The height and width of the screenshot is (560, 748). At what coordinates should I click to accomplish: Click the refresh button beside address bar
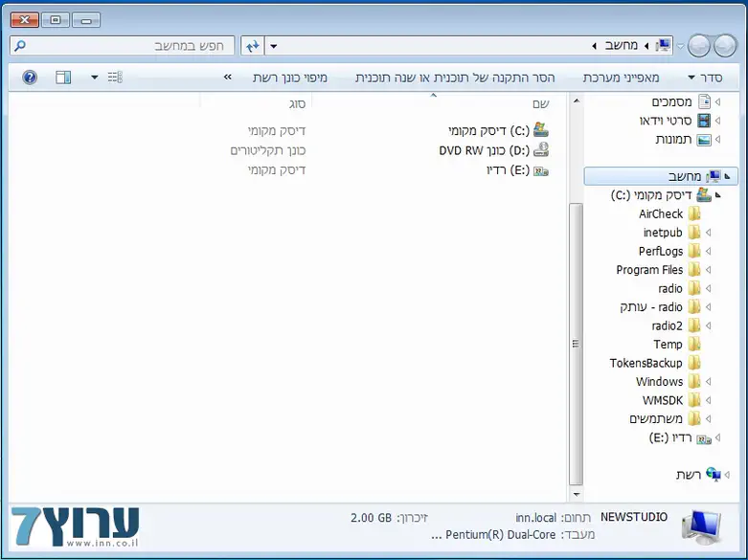(x=252, y=46)
